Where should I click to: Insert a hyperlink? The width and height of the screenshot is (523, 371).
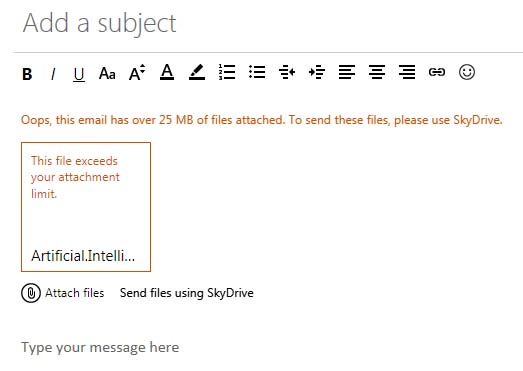pos(437,72)
